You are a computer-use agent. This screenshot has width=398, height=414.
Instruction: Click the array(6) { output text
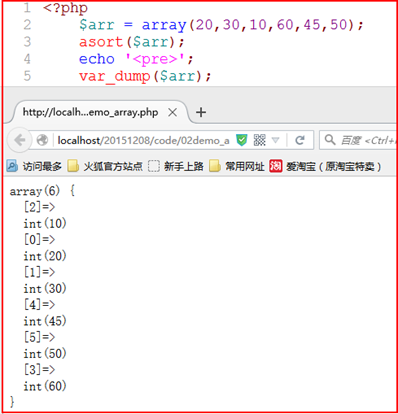tap(42, 191)
